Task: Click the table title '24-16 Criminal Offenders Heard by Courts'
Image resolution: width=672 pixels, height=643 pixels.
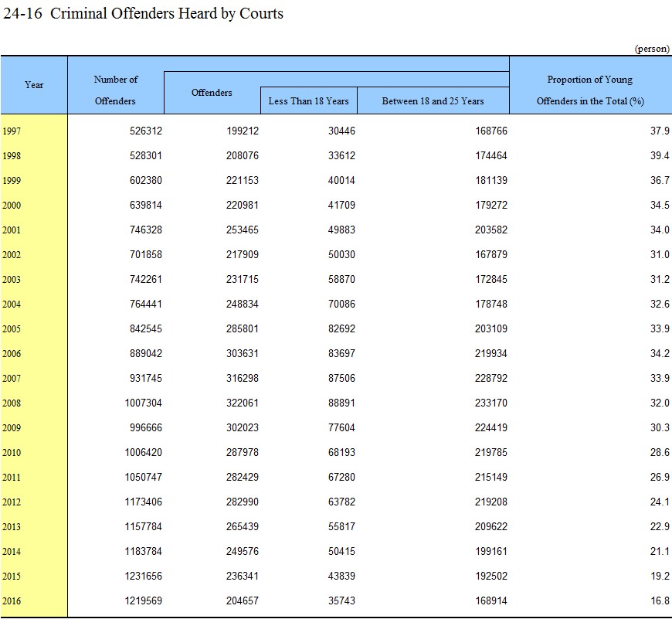Action: point(144,14)
